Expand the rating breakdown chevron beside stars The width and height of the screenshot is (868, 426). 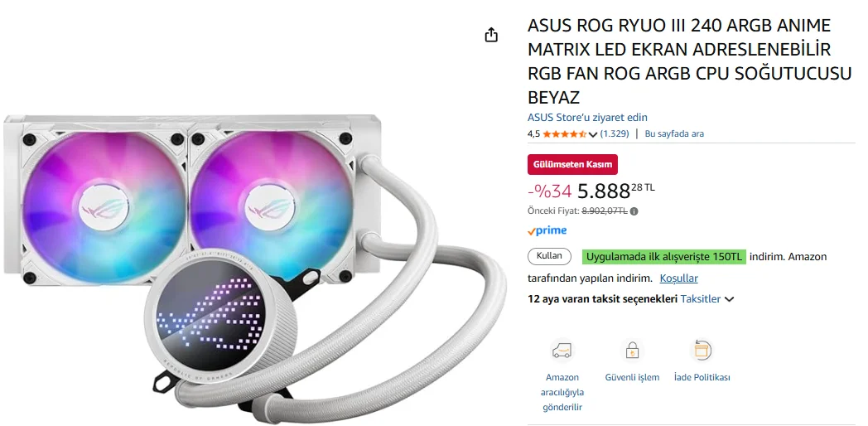(593, 134)
